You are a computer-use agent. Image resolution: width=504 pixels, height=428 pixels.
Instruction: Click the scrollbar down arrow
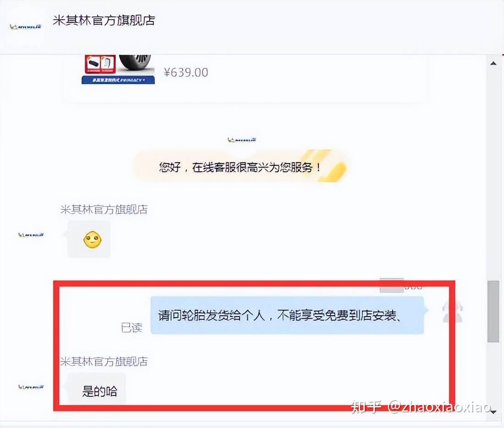493,412
